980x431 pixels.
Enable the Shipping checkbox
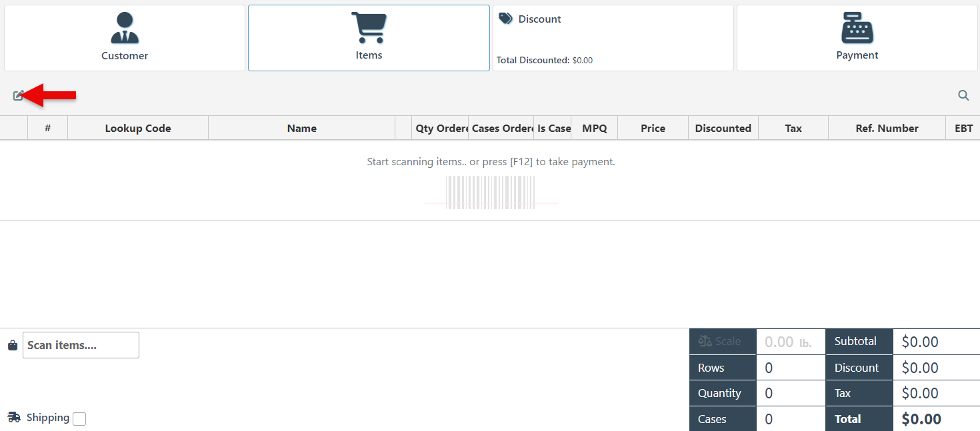click(x=79, y=419)
